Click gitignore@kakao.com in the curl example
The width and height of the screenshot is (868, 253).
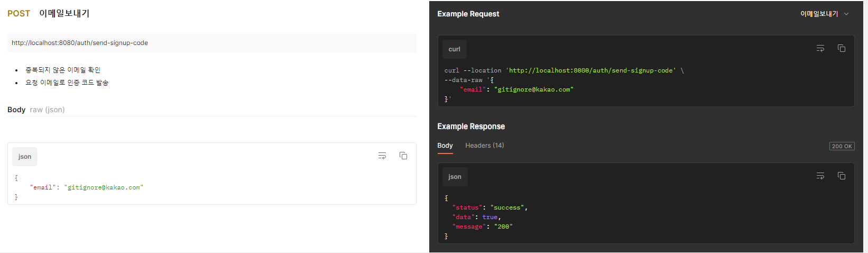534,89
